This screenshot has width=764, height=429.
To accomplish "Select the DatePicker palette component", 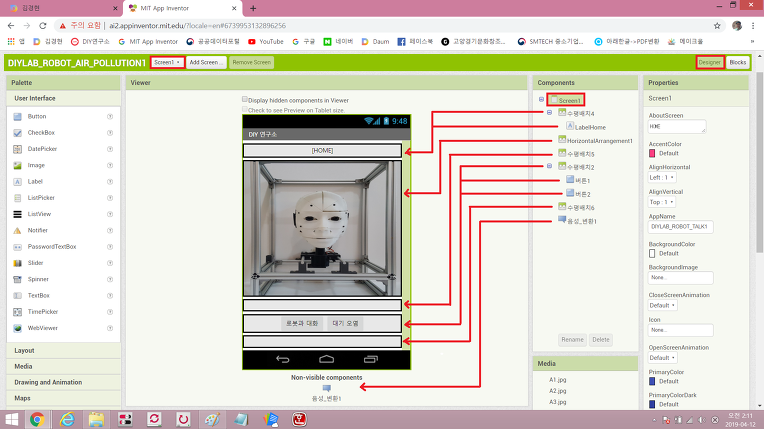I will tap(41, 149).
